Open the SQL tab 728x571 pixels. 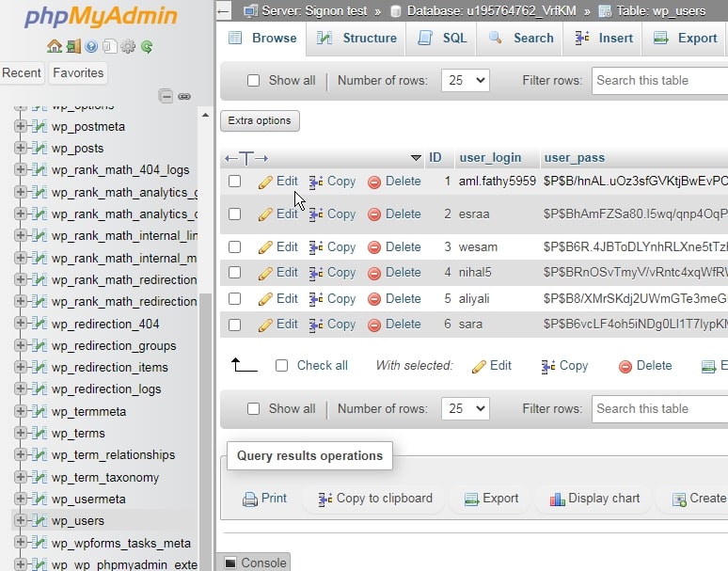(442, 39)
